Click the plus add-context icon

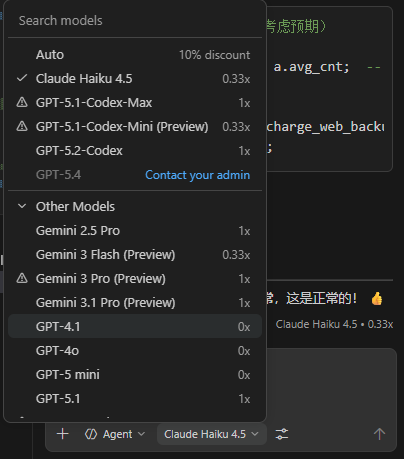pyautogui.click(x=62, y=434)
